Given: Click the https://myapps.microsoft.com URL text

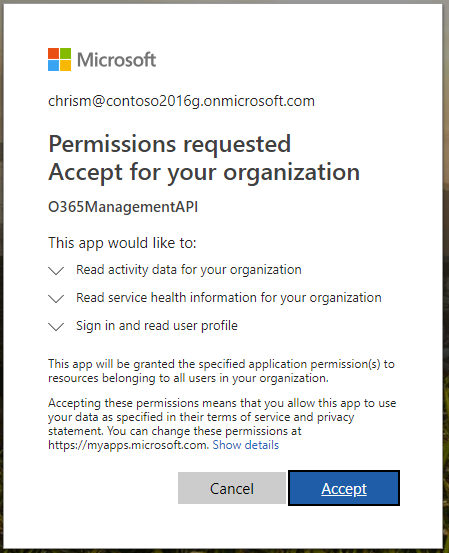Looking at the screenshot, I should [x=129, y=445].
